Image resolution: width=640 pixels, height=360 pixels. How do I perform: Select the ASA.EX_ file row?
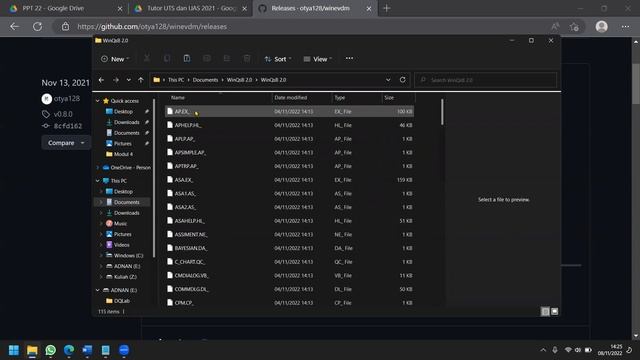pyautogui.click(x=289, y=180)
